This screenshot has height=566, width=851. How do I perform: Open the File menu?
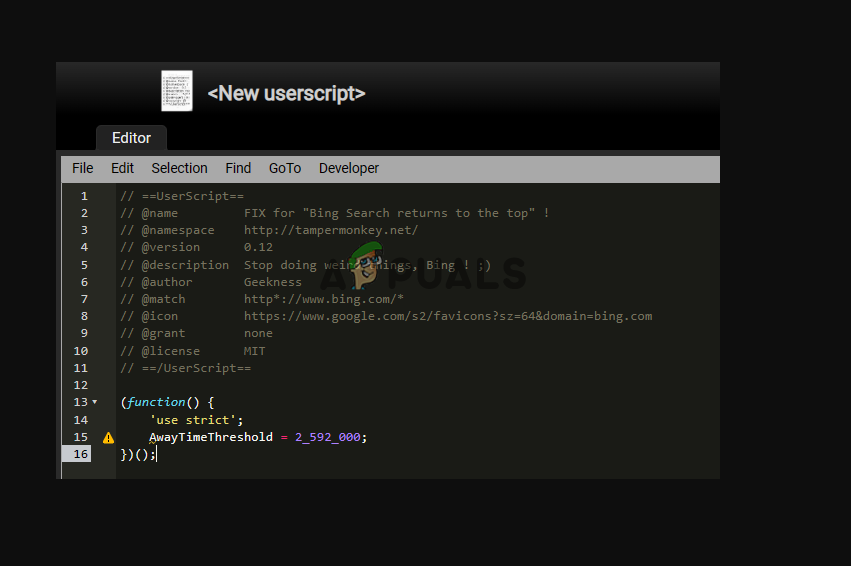click(x=82, y=169)
